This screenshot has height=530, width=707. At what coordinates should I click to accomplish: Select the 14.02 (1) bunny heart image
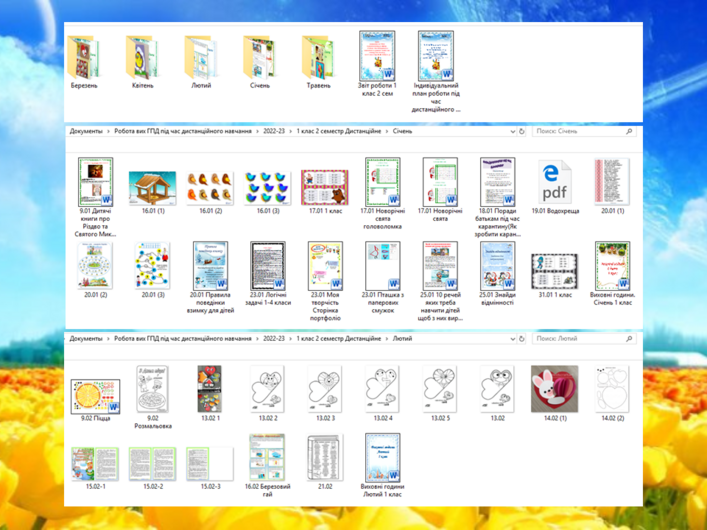555,389
